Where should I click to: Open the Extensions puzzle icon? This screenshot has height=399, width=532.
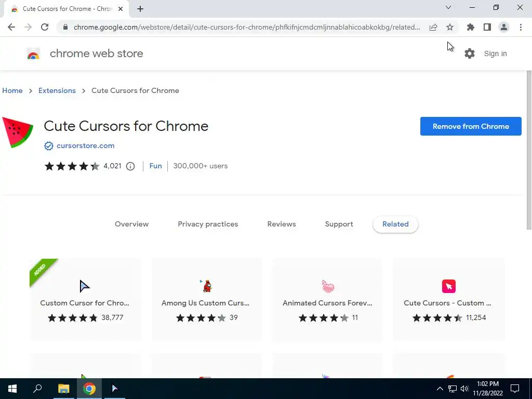471,27
